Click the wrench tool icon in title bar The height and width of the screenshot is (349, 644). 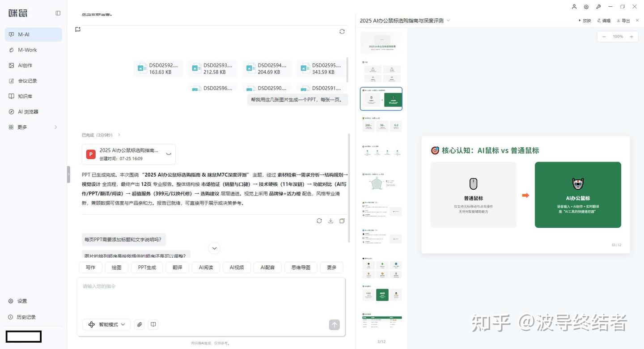point(598,7)
